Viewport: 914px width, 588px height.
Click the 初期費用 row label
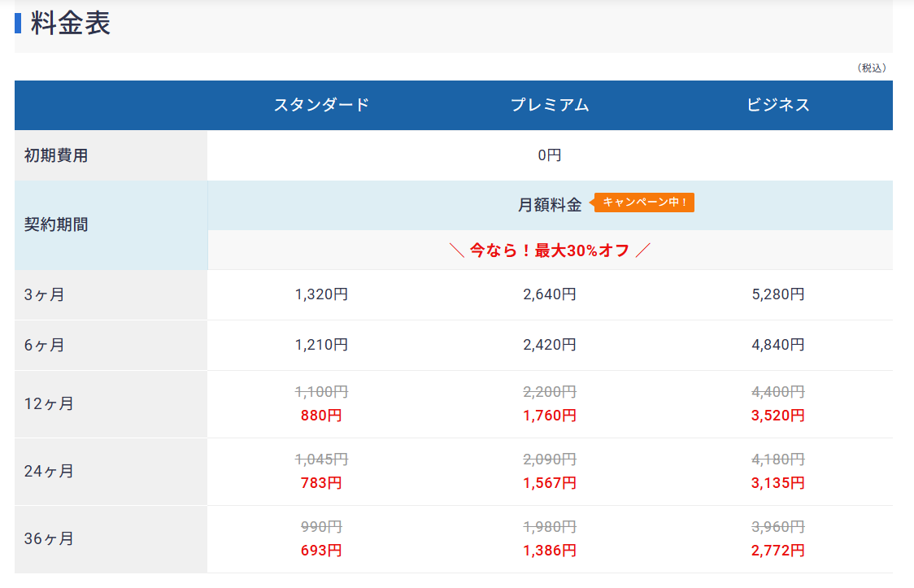tap(56, 155)
